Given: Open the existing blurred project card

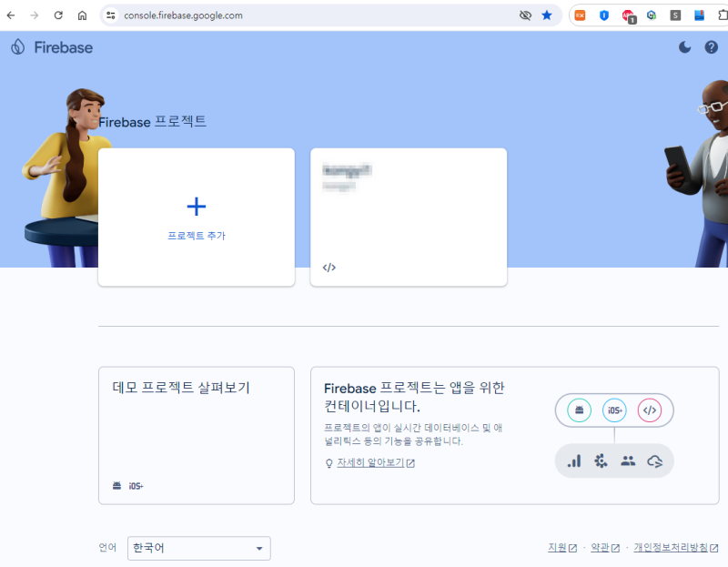Looking at the screenshot, I should coord(409,217).
